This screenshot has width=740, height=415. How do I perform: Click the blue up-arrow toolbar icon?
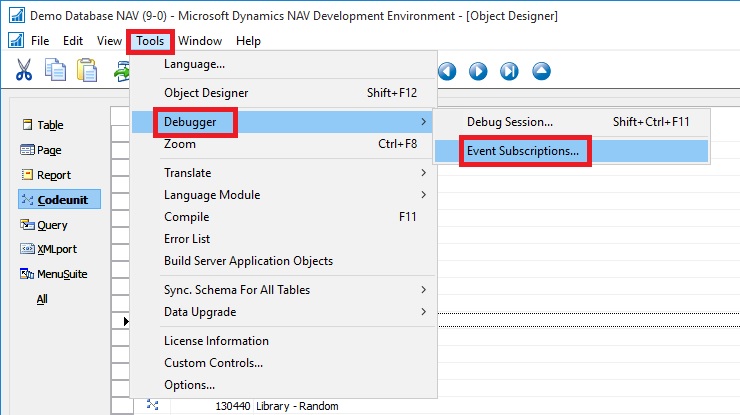tap(541, 71)
